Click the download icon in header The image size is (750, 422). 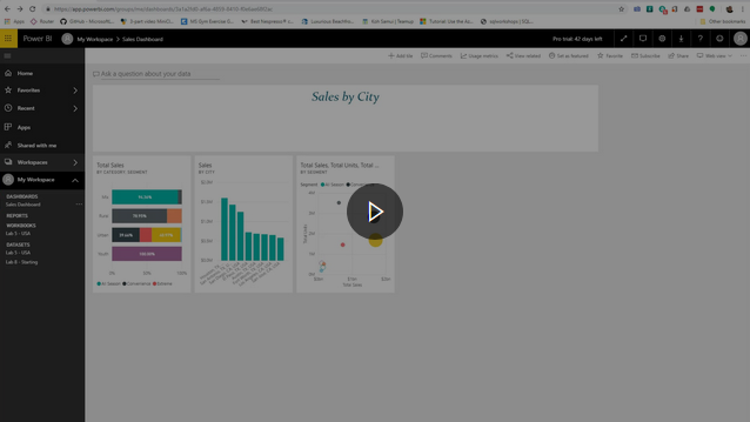tap(681, 39)
